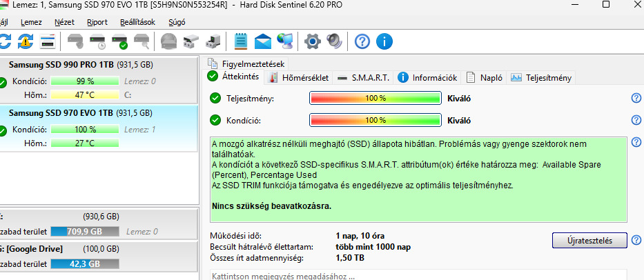This screenshot has width=644, height=280.
Task: Open the Riport menu
Action: tap(97, 22)
